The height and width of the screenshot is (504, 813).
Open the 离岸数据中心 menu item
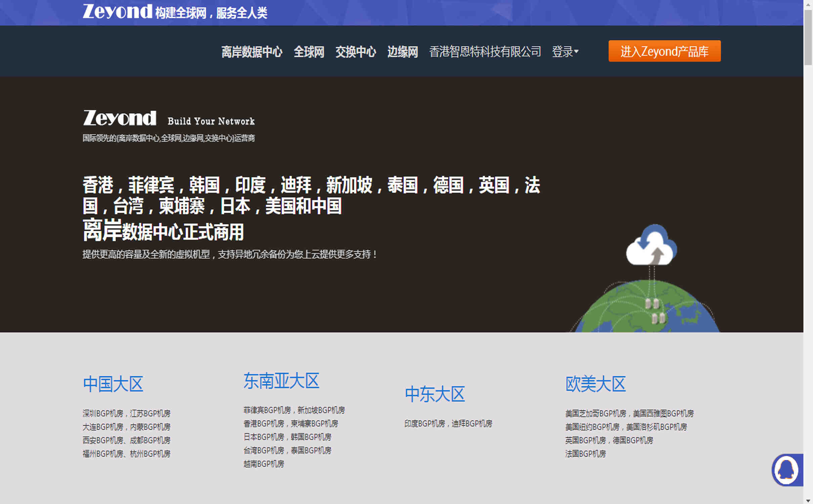(x=252, y=51)
